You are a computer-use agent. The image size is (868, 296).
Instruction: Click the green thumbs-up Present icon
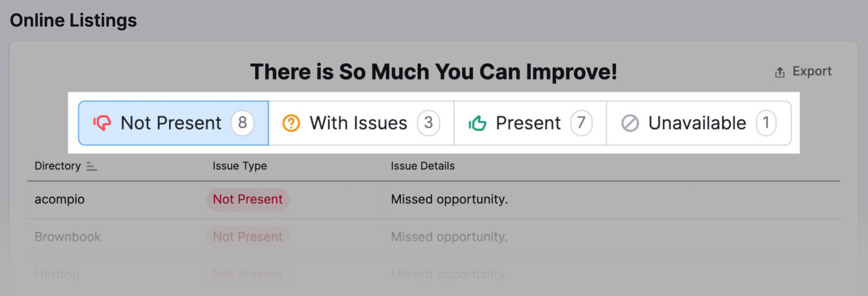pos(477,123)
